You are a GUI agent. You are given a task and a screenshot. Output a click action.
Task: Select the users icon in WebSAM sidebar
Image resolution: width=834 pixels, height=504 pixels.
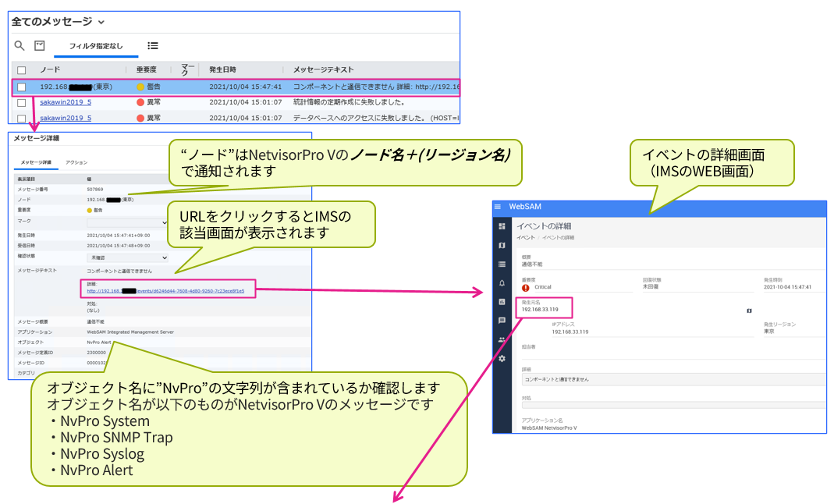(x=502, y=339)
